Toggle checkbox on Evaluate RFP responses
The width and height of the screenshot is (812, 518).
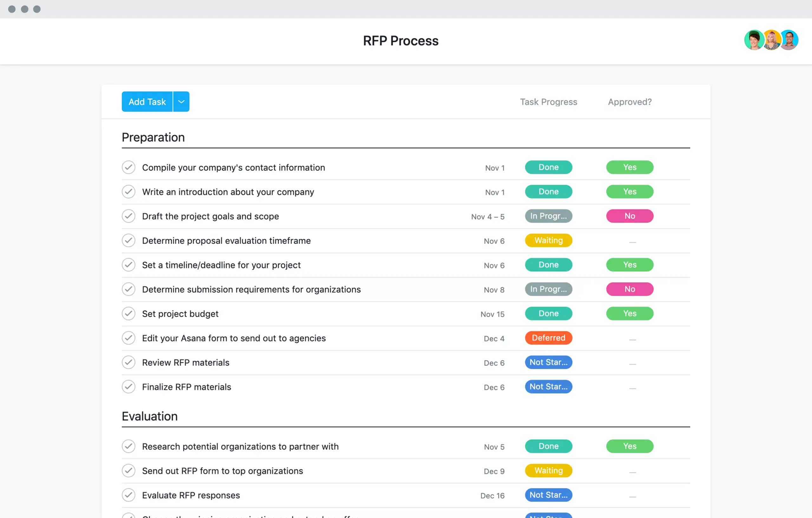pyautogui.click(x=128, y=494)
